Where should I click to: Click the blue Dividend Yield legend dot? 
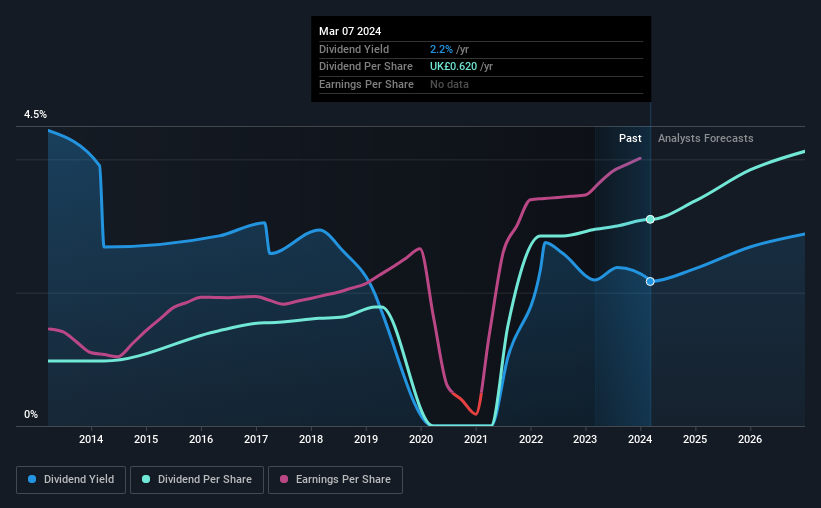coord(32,479)
